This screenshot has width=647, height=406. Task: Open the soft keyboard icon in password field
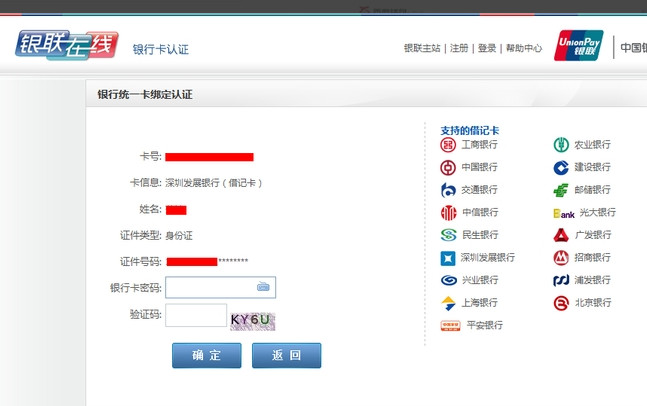pyautogui.click(x=263, y=287)
